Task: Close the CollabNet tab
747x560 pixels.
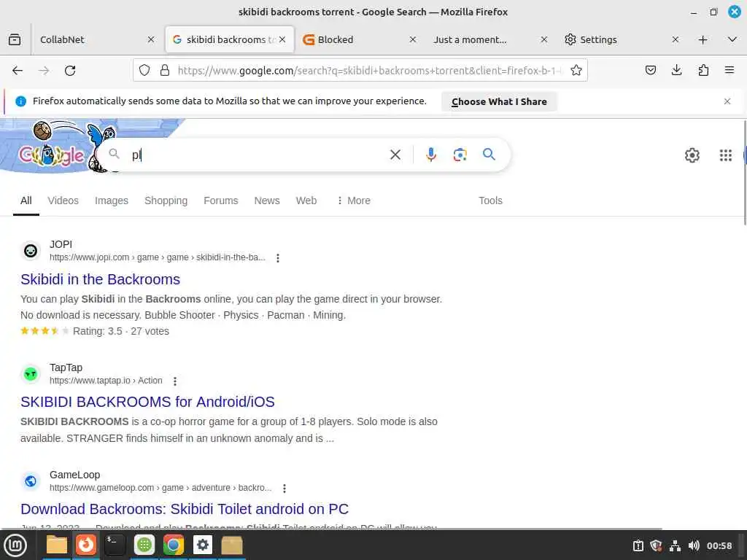Action: pos(151,39)
